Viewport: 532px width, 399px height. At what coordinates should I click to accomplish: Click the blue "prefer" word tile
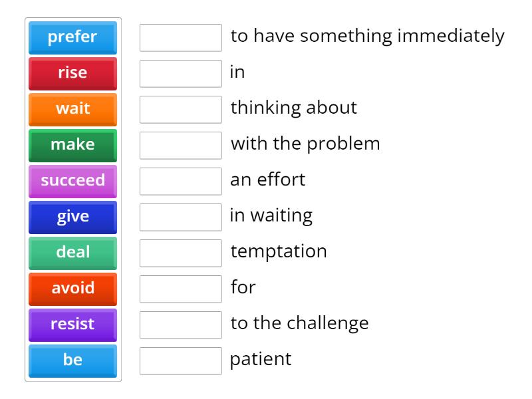[72, 37]
